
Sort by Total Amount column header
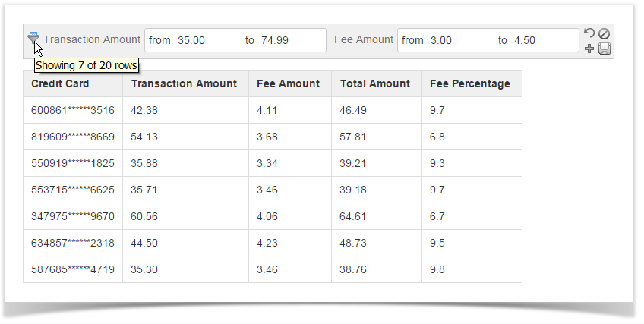click(x=374, y=83)
